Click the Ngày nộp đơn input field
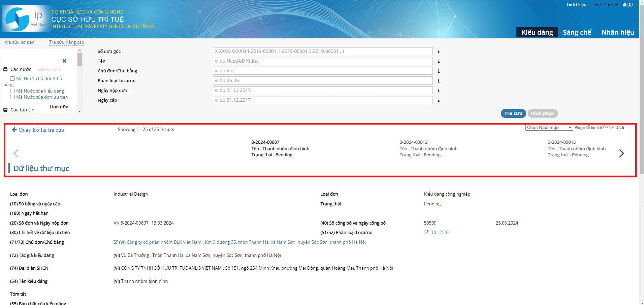 [322, 91]
